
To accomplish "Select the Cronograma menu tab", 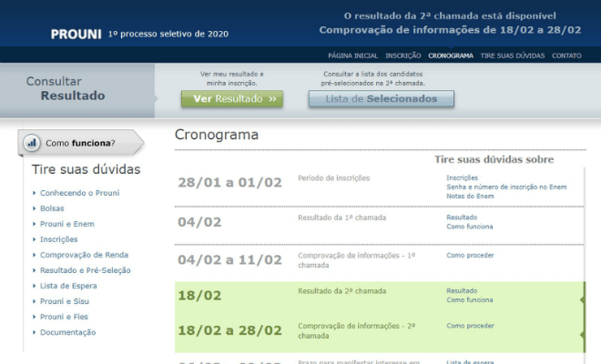I will [x=451, y=56].
